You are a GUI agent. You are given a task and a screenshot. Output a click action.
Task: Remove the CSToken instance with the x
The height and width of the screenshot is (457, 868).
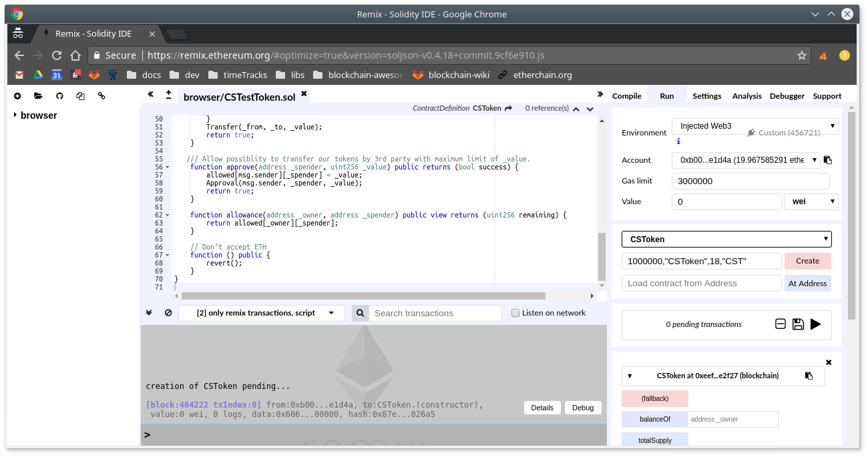(829, 362)
